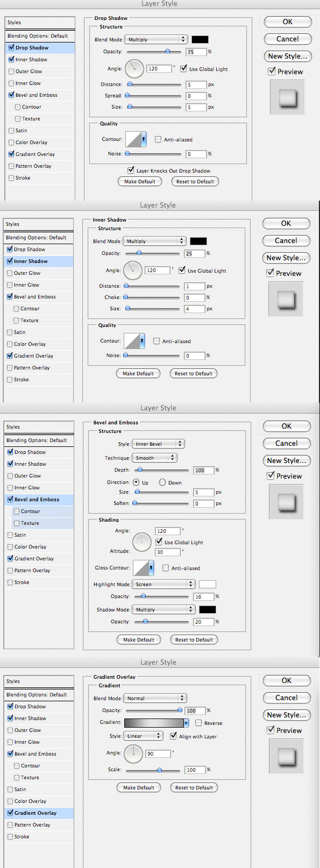Viewport: 320px width, 868px height.
Task: Click the angle dial in the Inner Shadow panel
Action: pyautogui.click(x=133, y=270)
